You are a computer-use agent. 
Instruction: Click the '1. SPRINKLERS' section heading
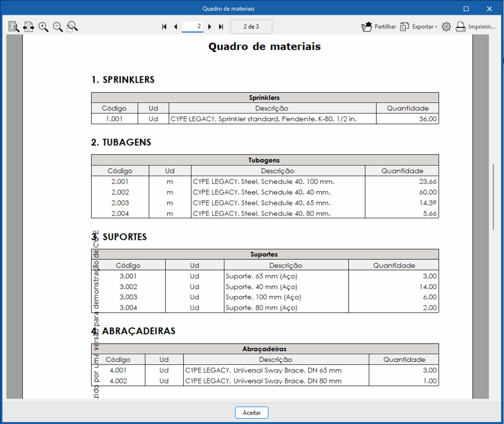(123, 80)
